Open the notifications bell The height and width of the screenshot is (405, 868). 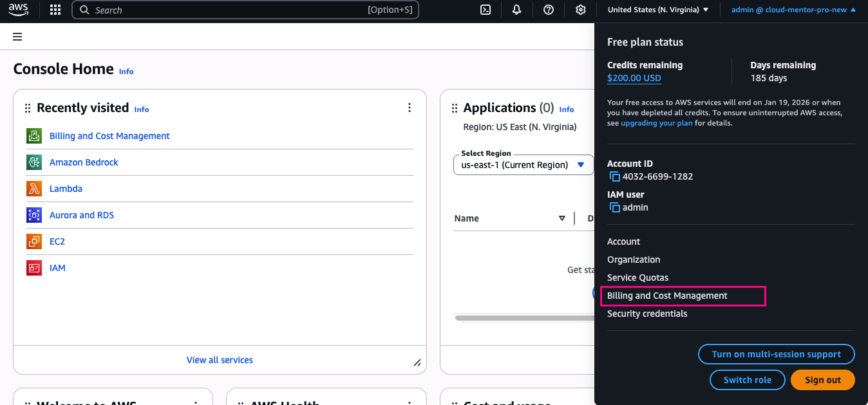(x=516, y=10)
